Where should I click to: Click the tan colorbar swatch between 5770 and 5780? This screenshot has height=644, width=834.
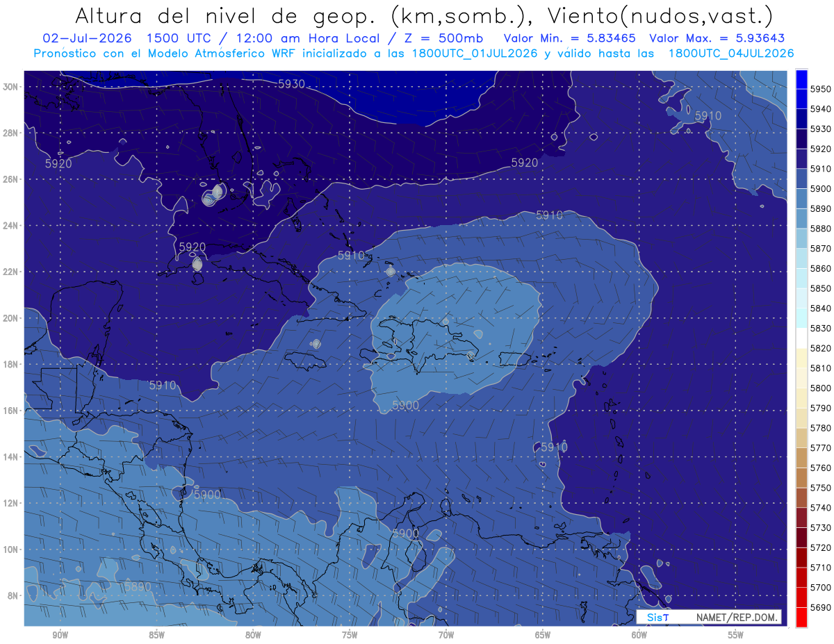801,438
